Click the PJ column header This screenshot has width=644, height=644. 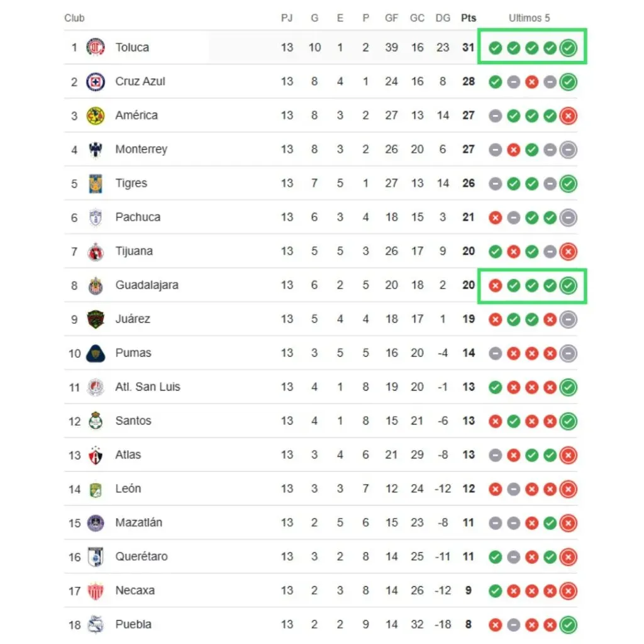coord(287,18)
